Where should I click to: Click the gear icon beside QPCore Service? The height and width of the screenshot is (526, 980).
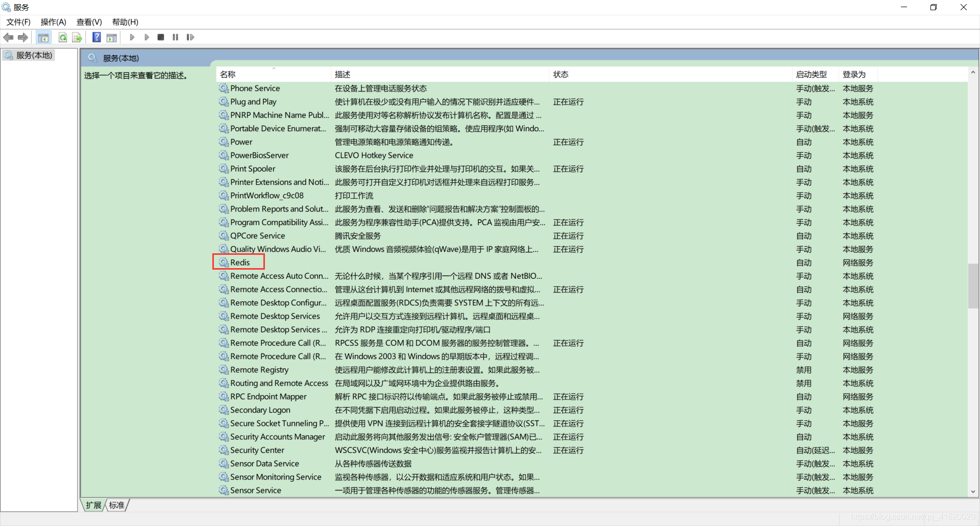224,235
